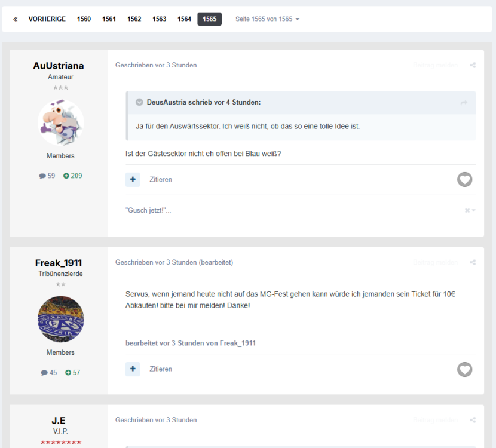Select page 1560 in the pagination
Screen dimensions: 496x448
tap(84, 19)
